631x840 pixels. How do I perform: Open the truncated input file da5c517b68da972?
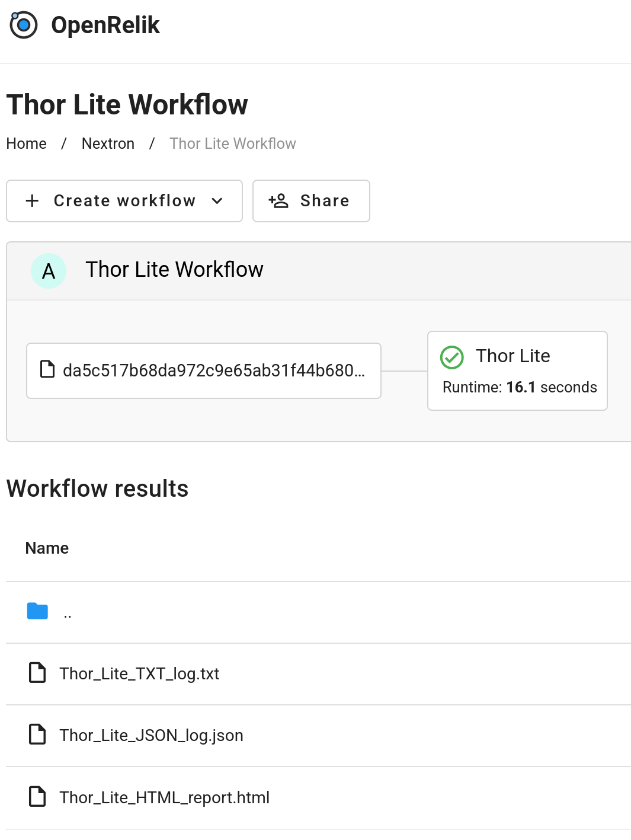pos(204,370)
